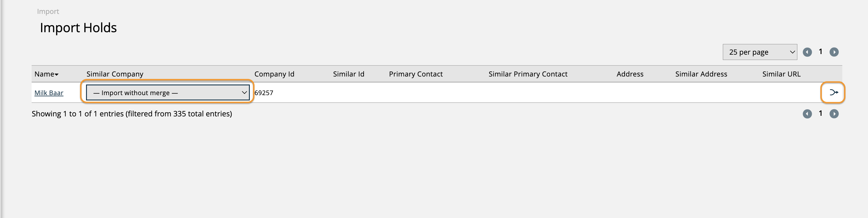The image size is (868, 218).
Task: Click the Primary Contact column header
Action: coord(415,74)
